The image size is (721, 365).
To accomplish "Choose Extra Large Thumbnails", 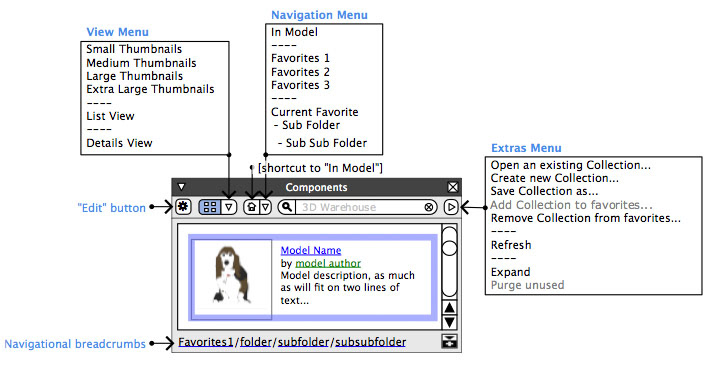I will click(x=150, y=89).
